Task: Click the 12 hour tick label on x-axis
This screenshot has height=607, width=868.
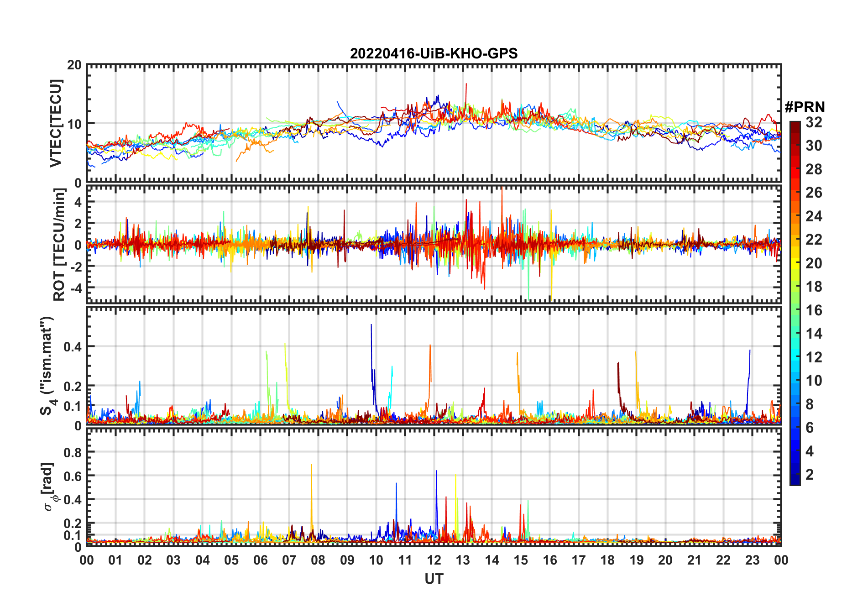Action: 434,560
